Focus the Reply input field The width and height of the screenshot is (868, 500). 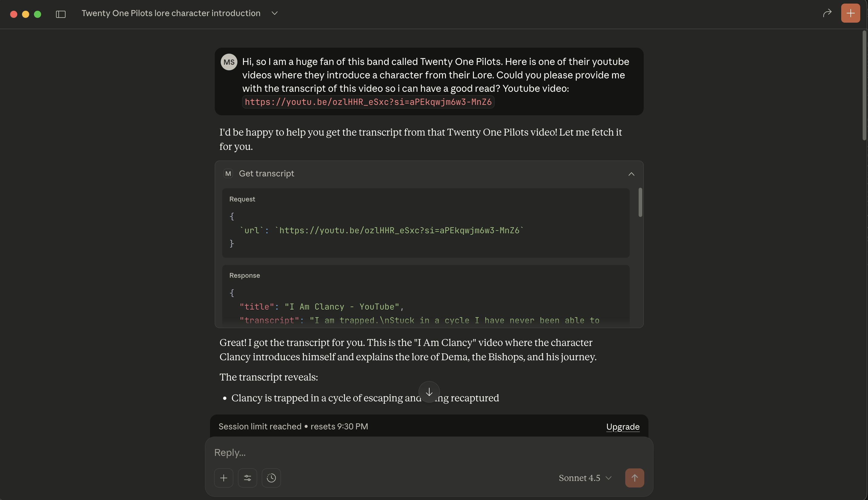pos(412,453)
